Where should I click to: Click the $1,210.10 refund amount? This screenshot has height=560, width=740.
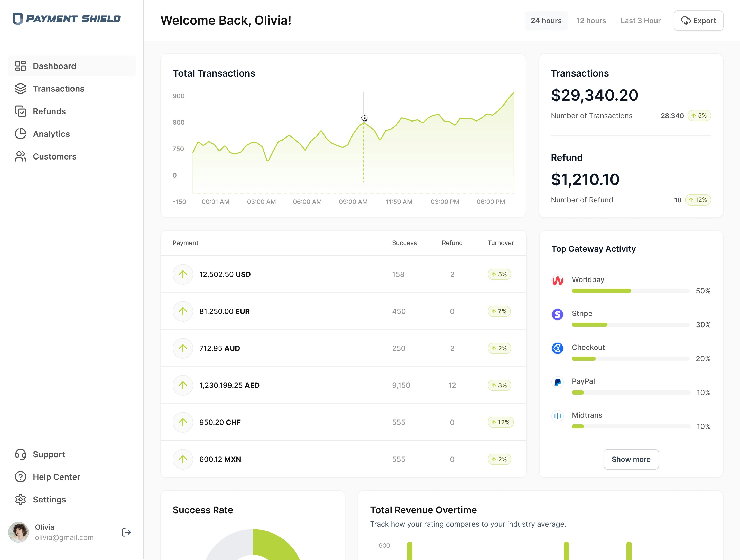(585, 180)
